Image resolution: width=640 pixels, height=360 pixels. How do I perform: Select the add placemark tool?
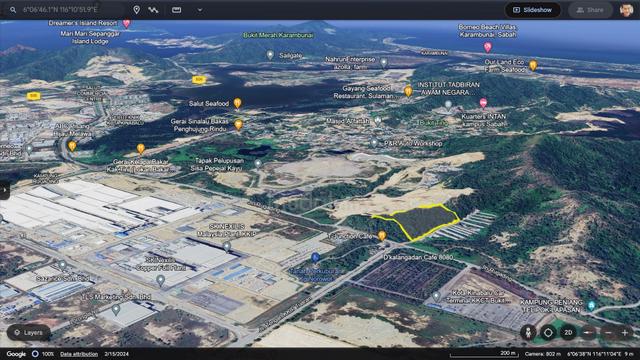(x=136, y=10)
